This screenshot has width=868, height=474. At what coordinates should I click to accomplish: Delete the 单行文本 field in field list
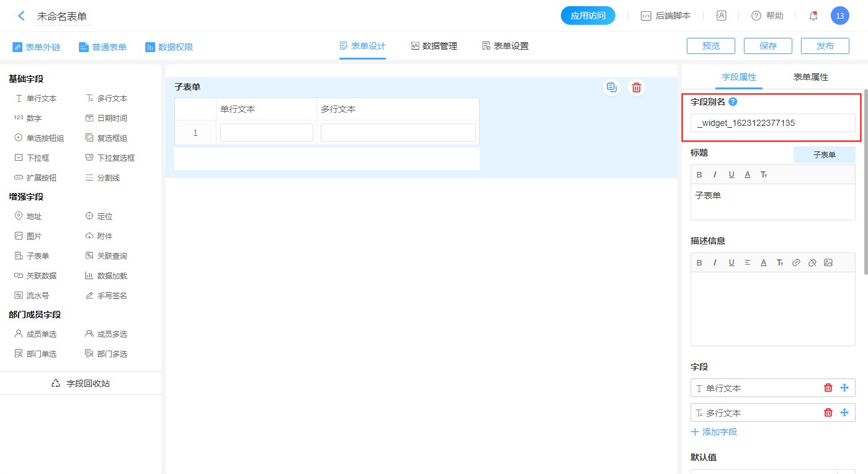(828, 388)
